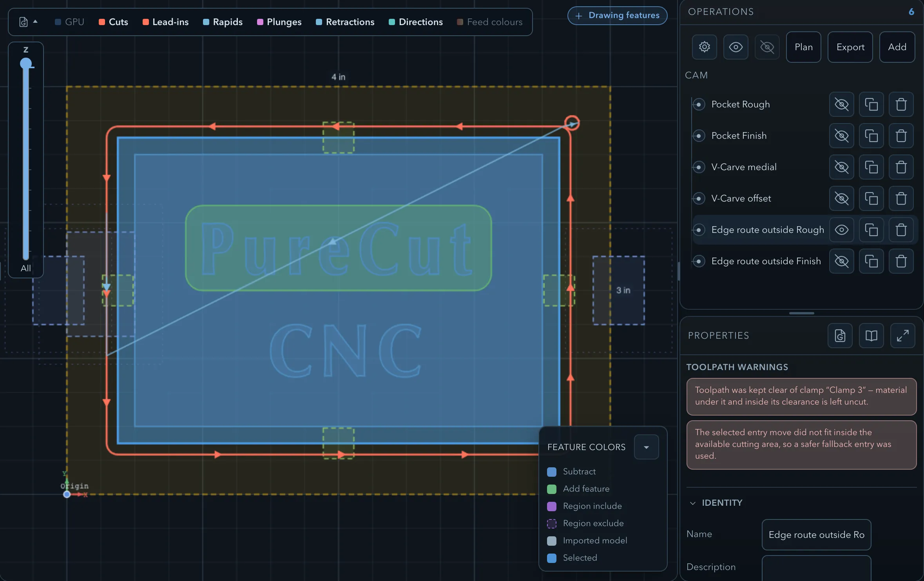The height and width of the screenshot is (581, 924).
Task: Duplicate the V-Carve offset operation
Action: click(871, 198)
